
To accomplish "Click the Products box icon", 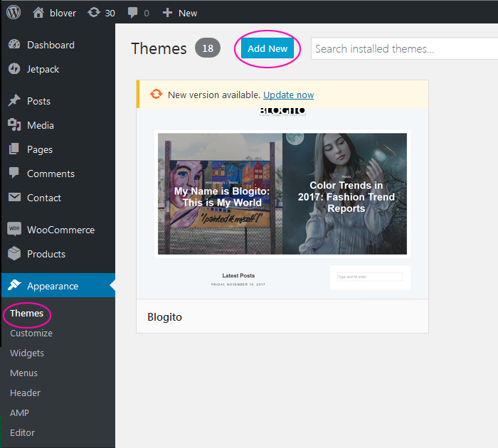I will pos(14,253).
